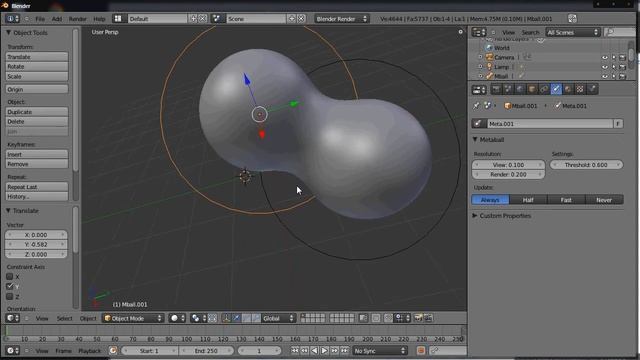Play the animation forward
640x360 pixels.
click(x=324, y=351)
